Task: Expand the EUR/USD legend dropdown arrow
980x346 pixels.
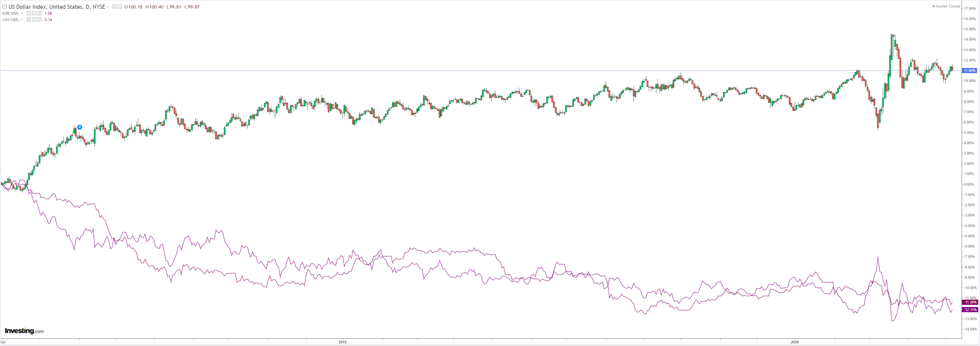Action: click(x=22, y=13)
